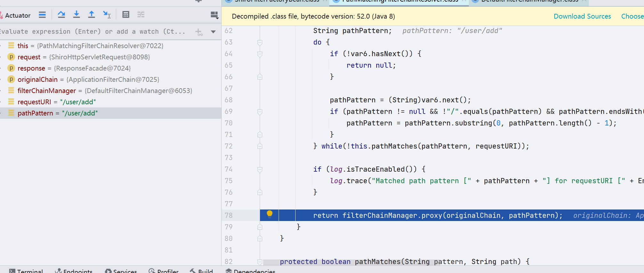The width and height of the screenshot is (644, 273).
Task: Select the filterChainManager variable
Action: tap(47, 91)
